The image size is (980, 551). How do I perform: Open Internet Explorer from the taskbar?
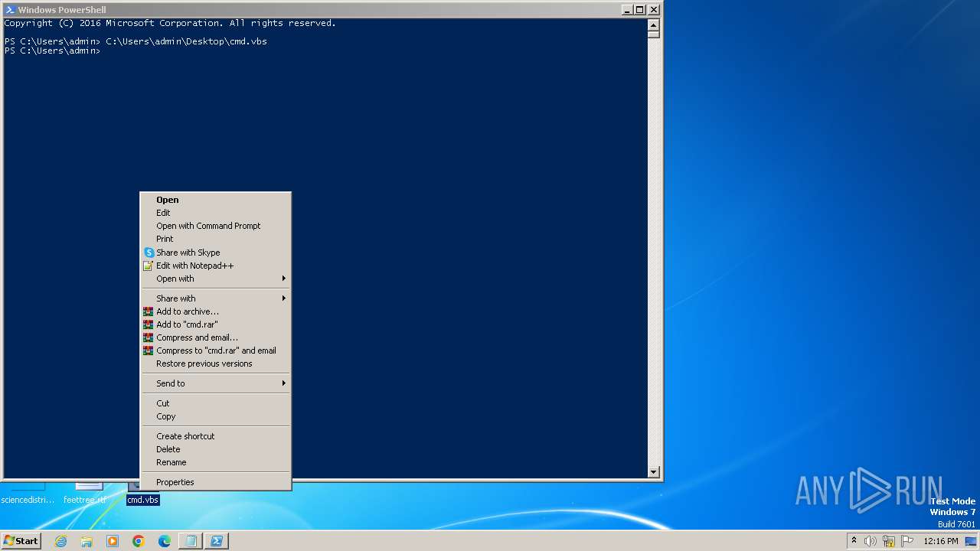[x=60, y=541]
